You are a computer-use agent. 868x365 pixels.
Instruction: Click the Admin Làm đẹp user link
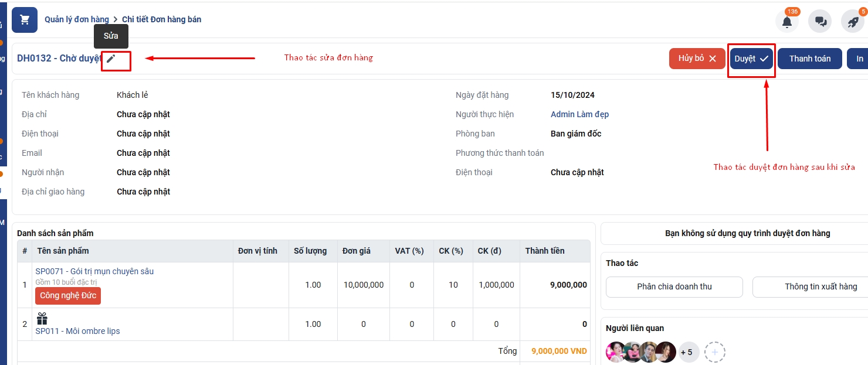tap(579, 114)
